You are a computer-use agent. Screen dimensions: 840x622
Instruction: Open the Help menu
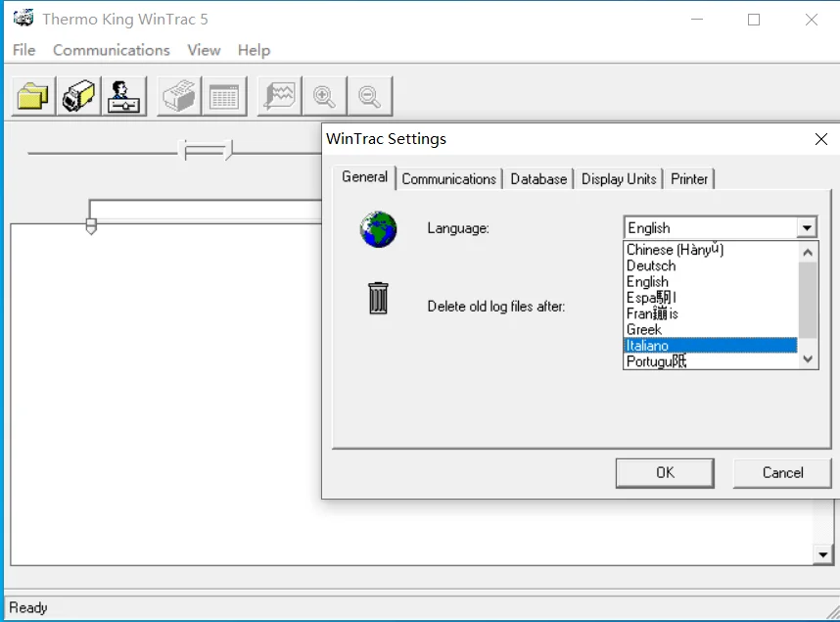click(x=254, y=50)
